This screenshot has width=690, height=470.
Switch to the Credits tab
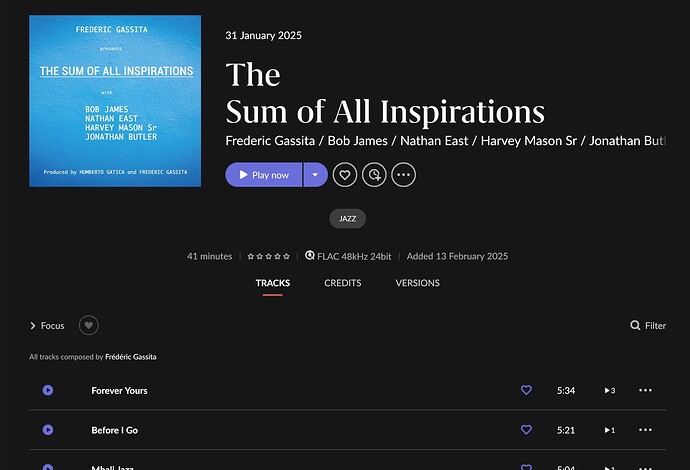point(343,283)
